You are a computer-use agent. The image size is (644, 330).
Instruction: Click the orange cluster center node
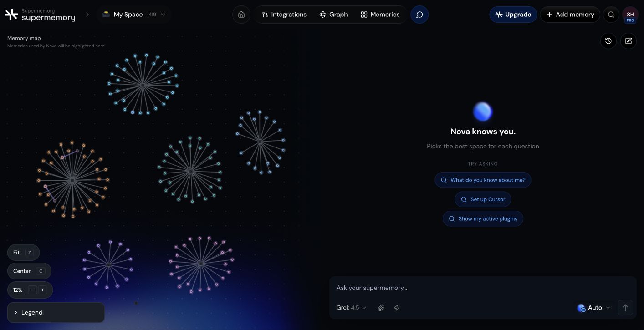pos(72,181)
